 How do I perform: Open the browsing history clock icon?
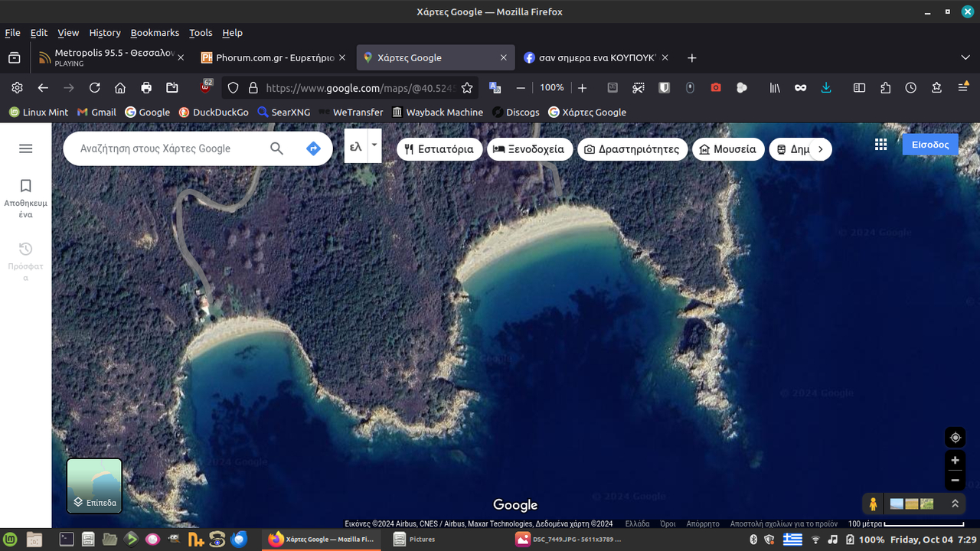(910, 88)
